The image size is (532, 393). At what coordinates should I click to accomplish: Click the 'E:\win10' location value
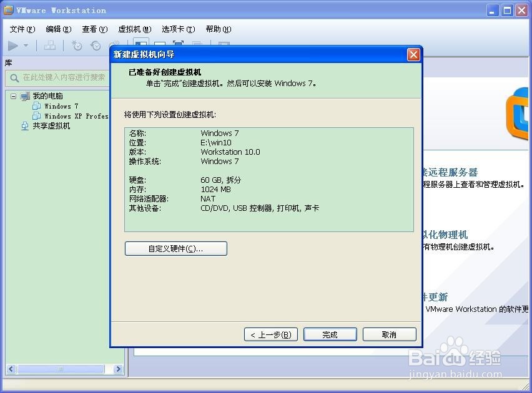click(216, 142)
